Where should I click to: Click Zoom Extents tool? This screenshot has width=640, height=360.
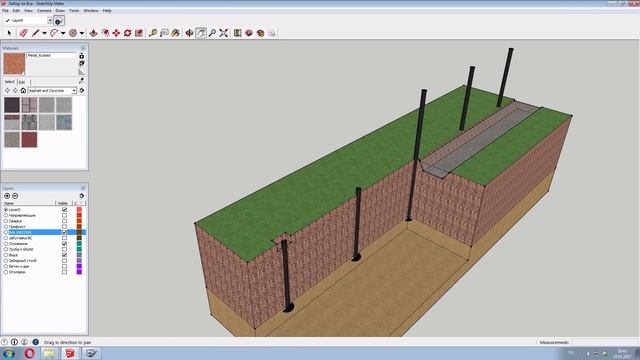[224, 33]
